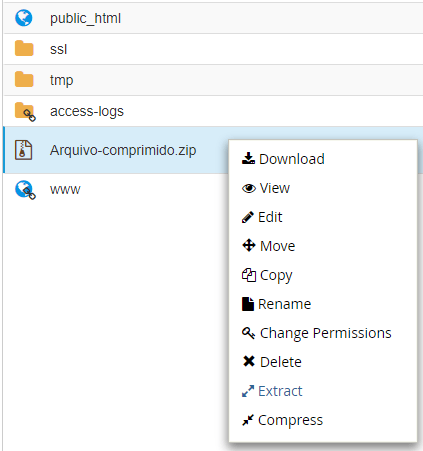Open Change Permissions from the context menu
423x451 pixels.
click(x=317, y=333)
